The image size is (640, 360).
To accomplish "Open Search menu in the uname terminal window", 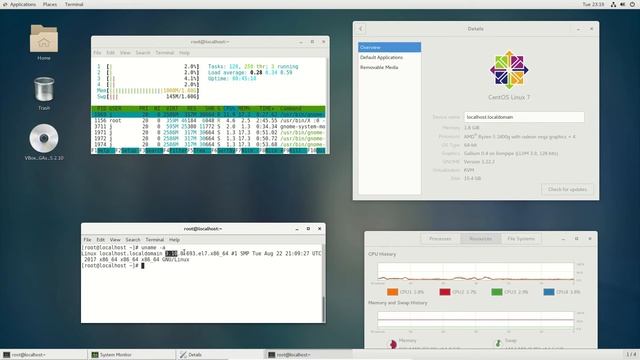I will pyautogui.click(x=133, y=240).
